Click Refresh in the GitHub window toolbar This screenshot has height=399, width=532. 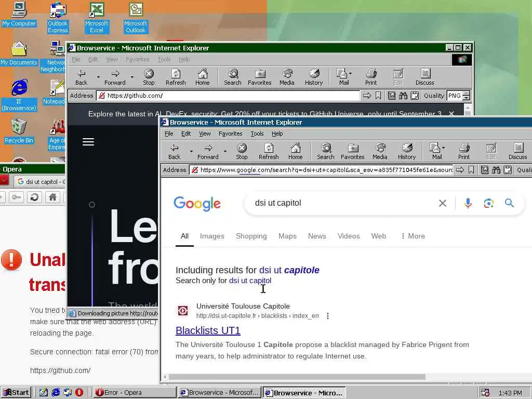pyautogui.click(x=176, y=77)
